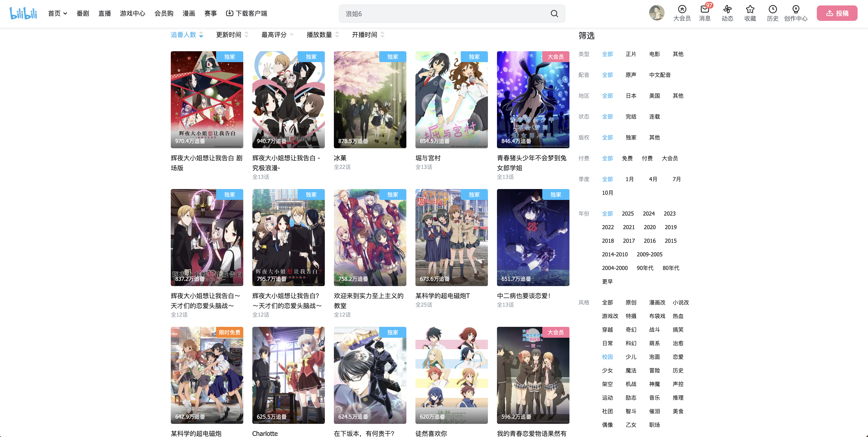
Task: Filter 类型 by 正片
Action: (631, 54)
